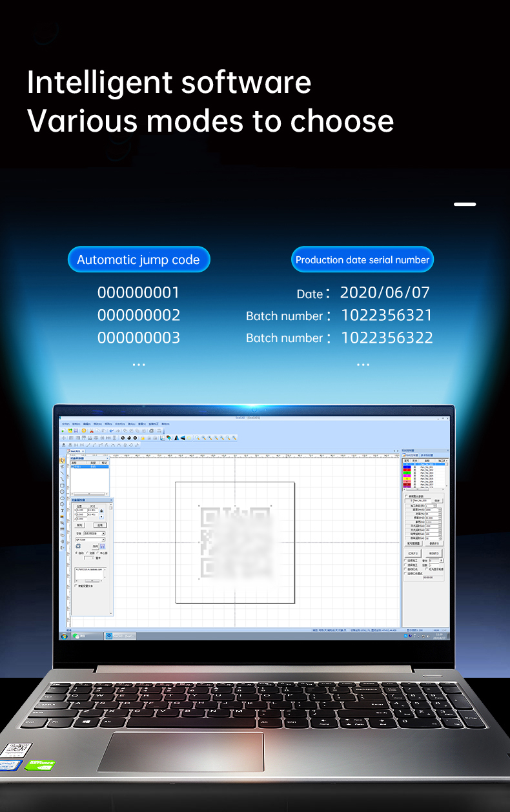The width and height of the screenshot is (510, 812).
Task: Click the Apply (应用) button
Action: [100, 525]
